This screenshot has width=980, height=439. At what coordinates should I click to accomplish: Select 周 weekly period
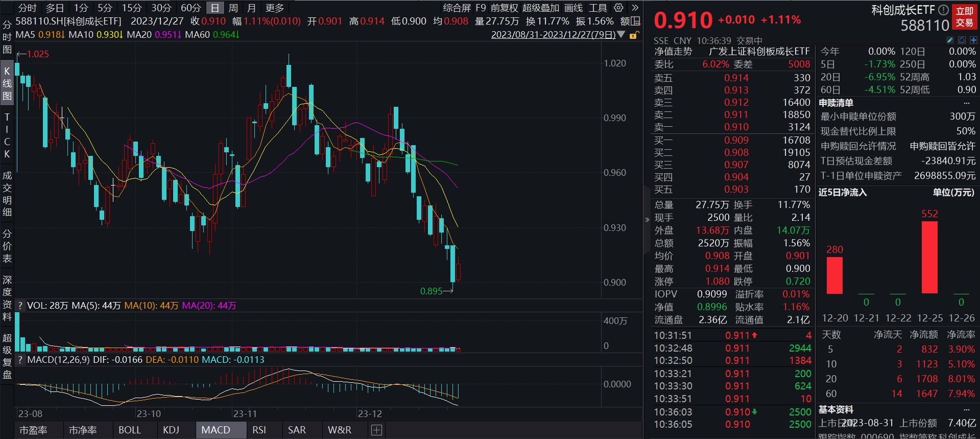pos(233,8)
